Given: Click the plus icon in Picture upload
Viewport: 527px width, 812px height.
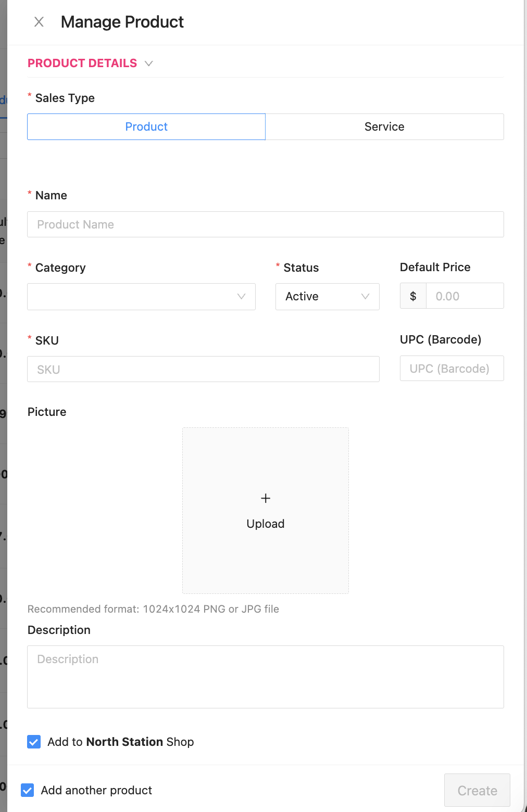Looking at the screenshot, I should tap(266, 498).
